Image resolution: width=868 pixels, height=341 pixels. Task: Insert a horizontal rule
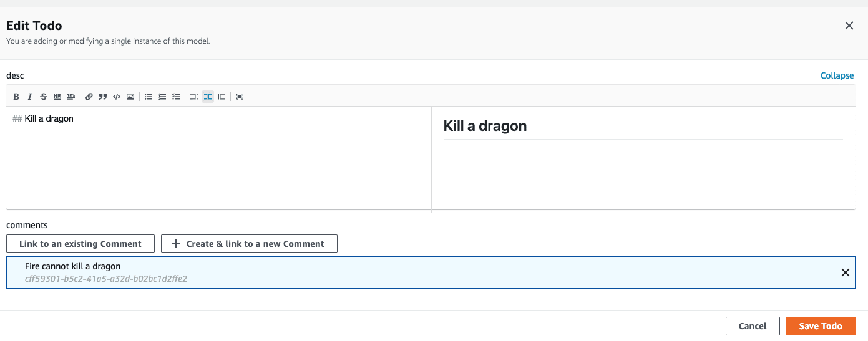tap(57, 97)
